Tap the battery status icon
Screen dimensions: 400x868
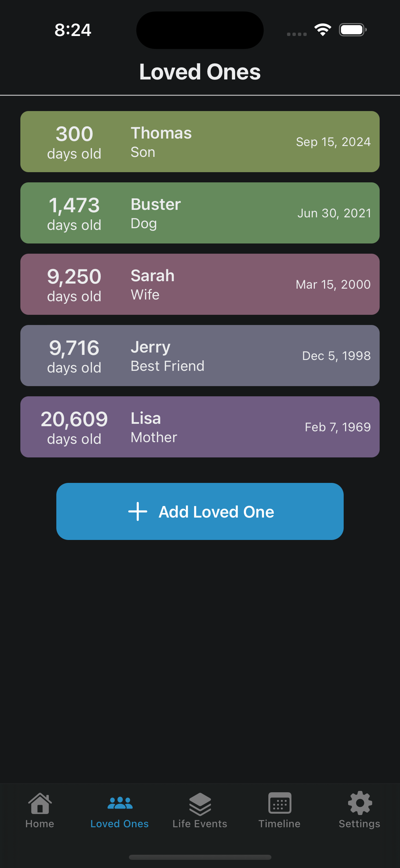coord(353,30)
